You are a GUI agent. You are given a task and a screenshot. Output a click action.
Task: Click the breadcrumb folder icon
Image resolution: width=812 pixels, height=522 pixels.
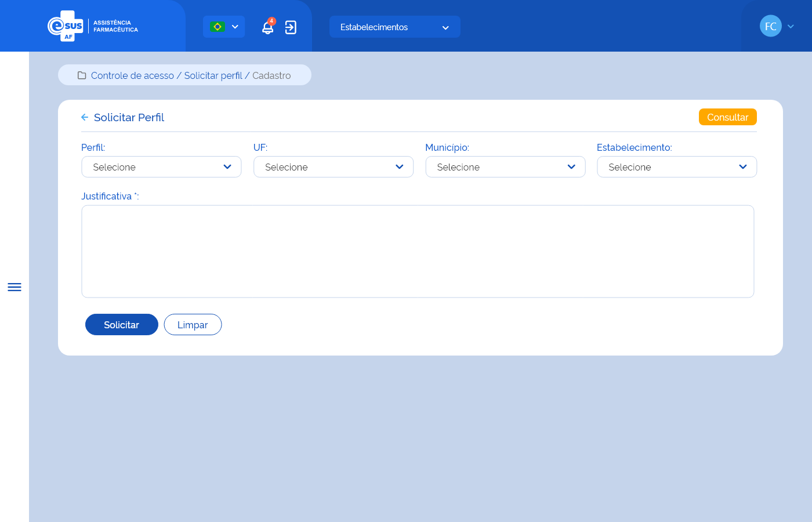pyautogui.click(x=82, y=75)
